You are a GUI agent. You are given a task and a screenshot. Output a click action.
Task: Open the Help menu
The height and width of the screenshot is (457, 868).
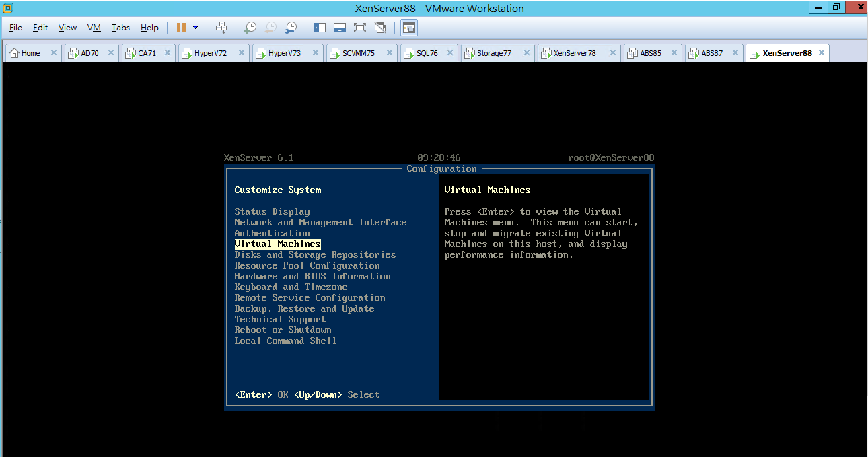coord(149,28)
